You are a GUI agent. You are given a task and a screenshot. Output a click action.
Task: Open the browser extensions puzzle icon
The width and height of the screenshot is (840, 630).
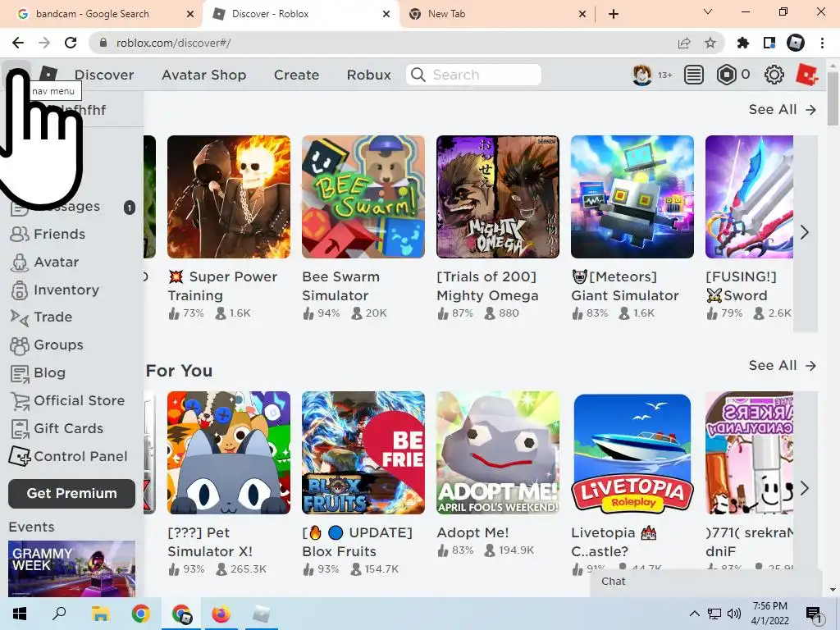[x=743, y=43]
